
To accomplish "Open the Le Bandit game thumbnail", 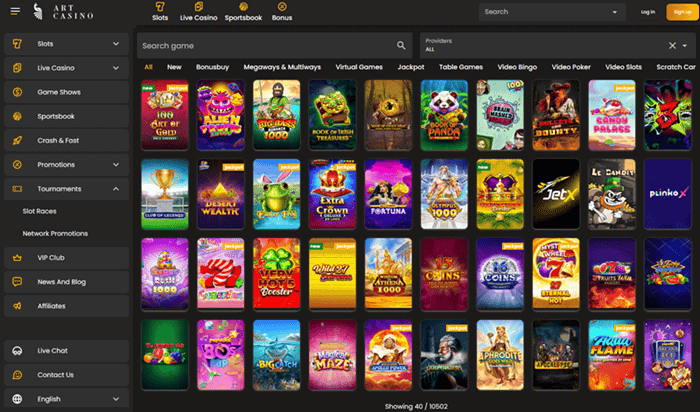I will pyautogui.click(x=612, y=194).
